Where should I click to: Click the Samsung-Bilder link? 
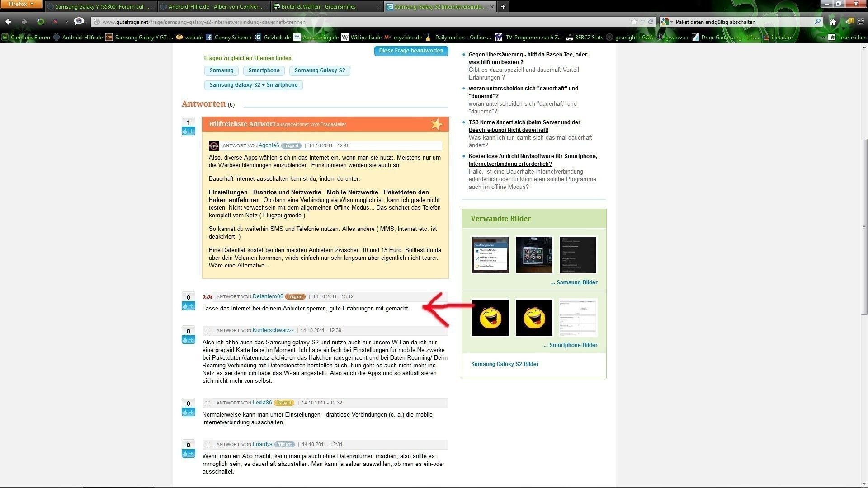[574, 282]
